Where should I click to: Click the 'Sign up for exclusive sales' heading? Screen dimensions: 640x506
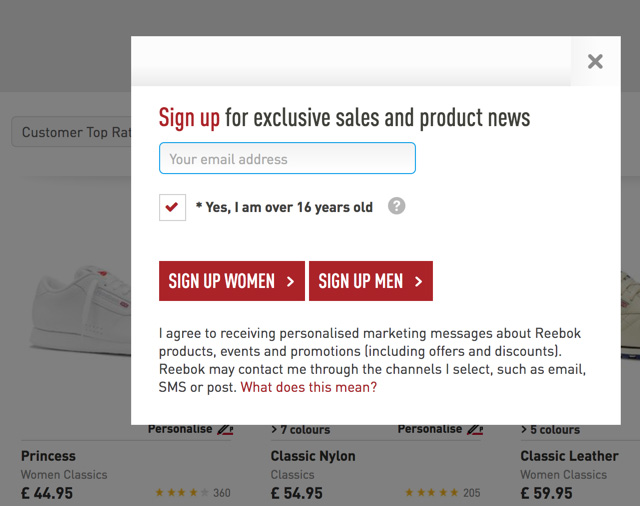(x=344, y=118)
